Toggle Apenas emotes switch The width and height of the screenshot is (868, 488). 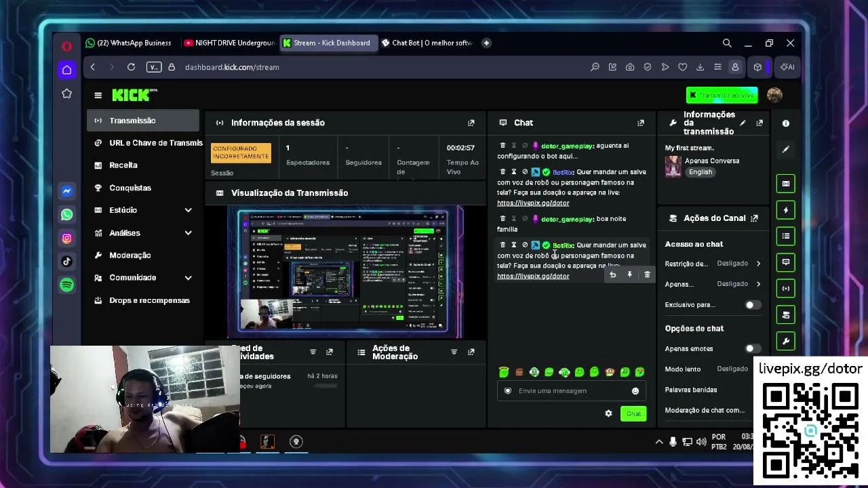click(x=753, y=348)
